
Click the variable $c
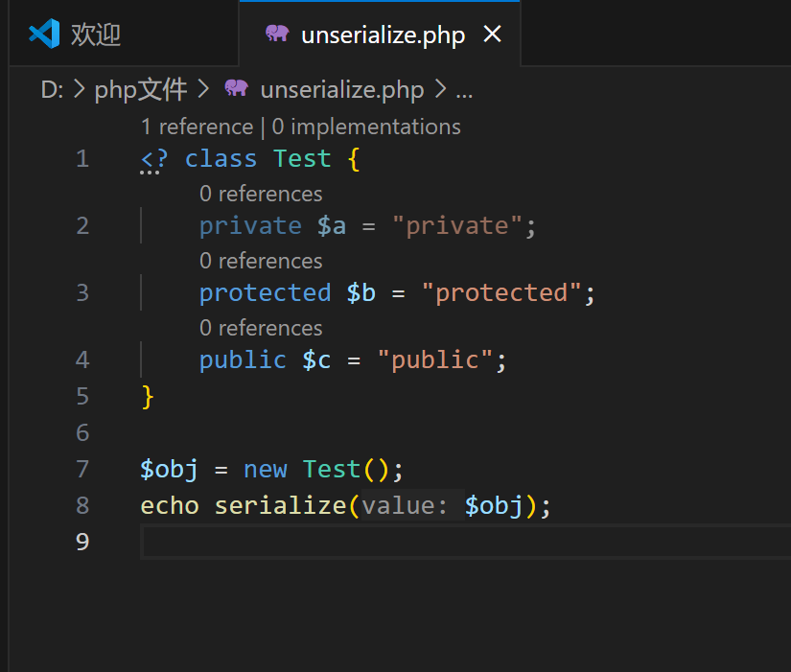coord(316,359)
